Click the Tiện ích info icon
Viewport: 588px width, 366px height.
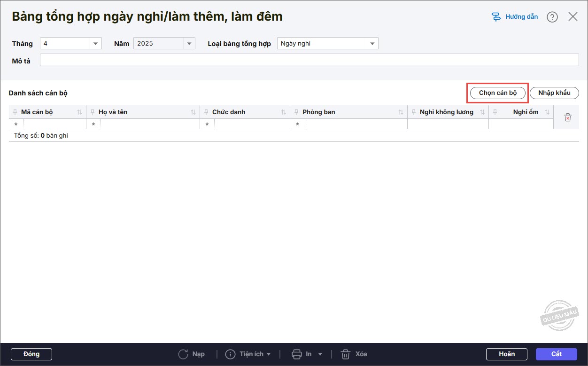click(x=230, y=354)
